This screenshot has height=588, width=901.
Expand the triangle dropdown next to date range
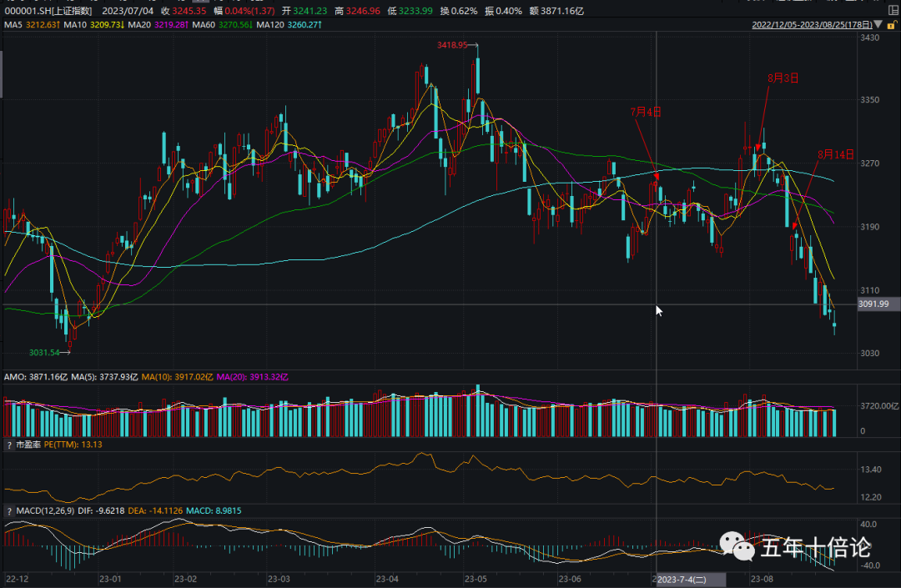[x=878, y=25]
